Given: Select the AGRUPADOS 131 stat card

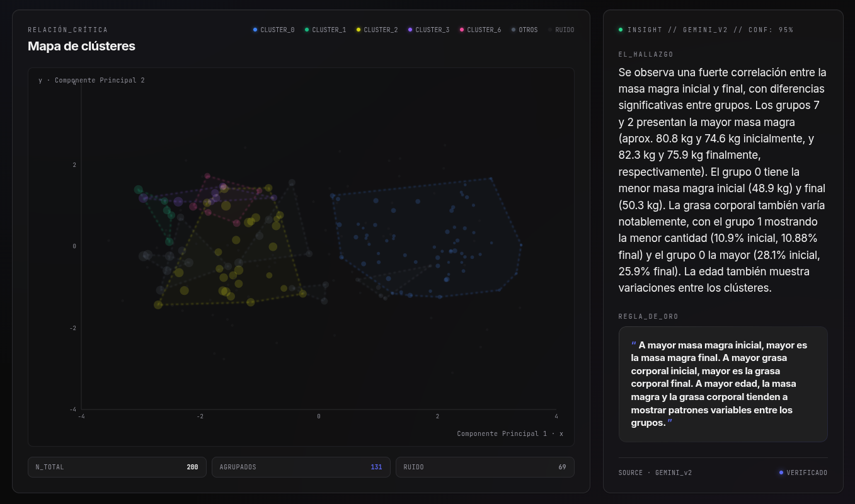Looking at the screenshot, I should click(301, 467).
